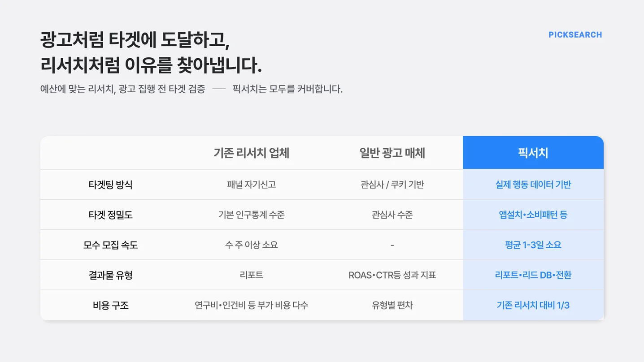Select the headline line '리서치처럼 이유를 찾아냅니다.'
The image size is (644, 362).
coord(151,65)
